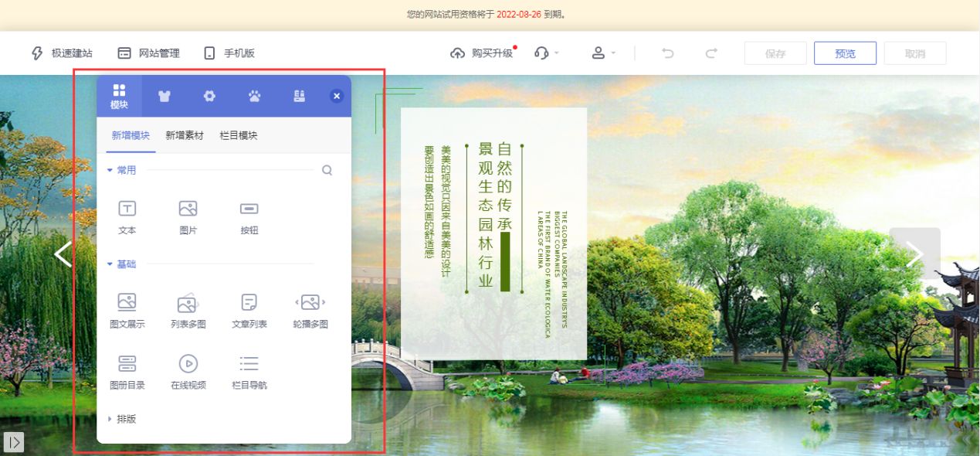
Task: Expand the 排版 section
Action: [121, 419]
